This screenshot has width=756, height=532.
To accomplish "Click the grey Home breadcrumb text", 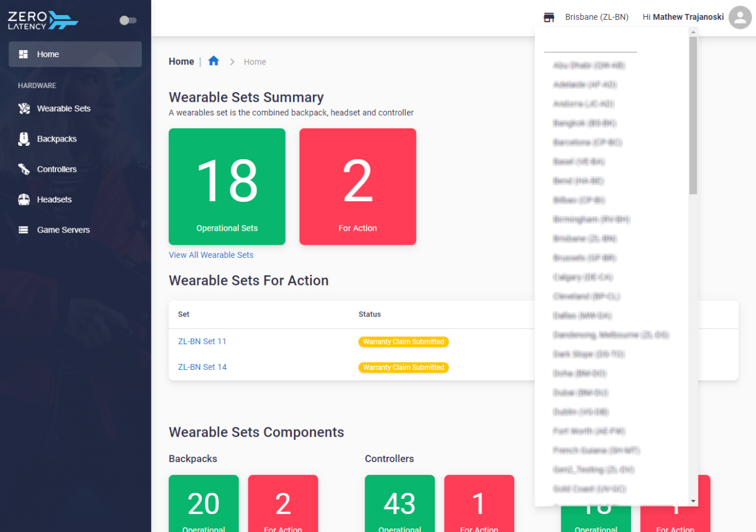I will click(x=255, y=61).
